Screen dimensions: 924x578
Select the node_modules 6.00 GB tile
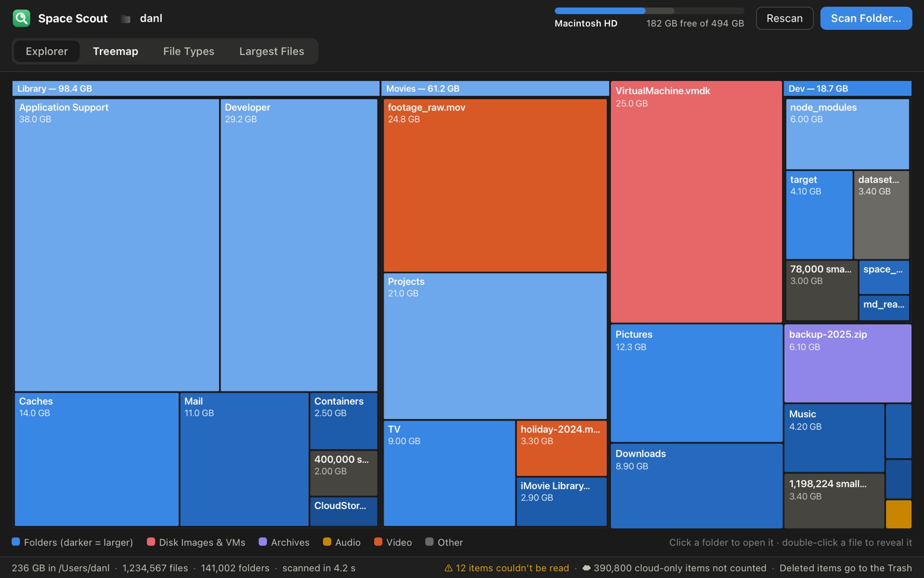pos(847,134)
